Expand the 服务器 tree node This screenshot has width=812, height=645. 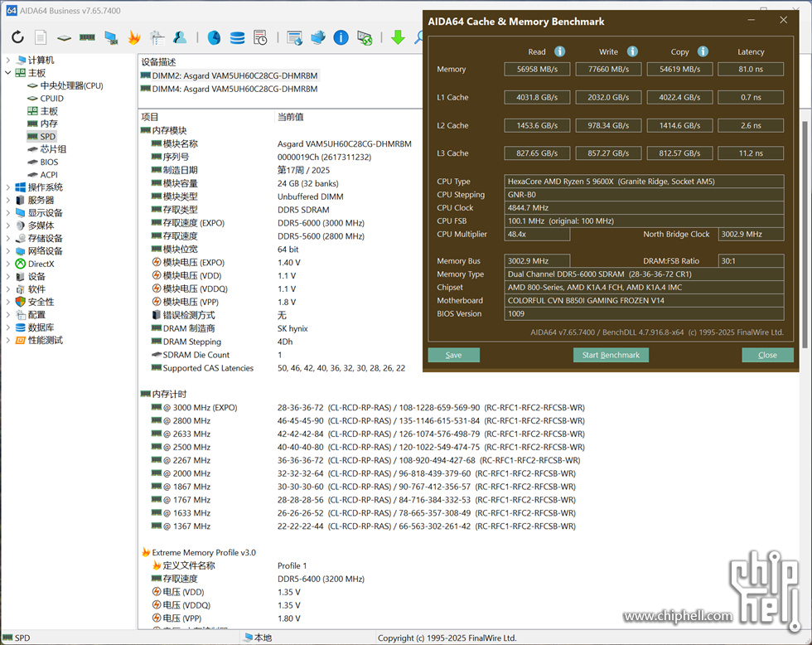pos(7,200)
